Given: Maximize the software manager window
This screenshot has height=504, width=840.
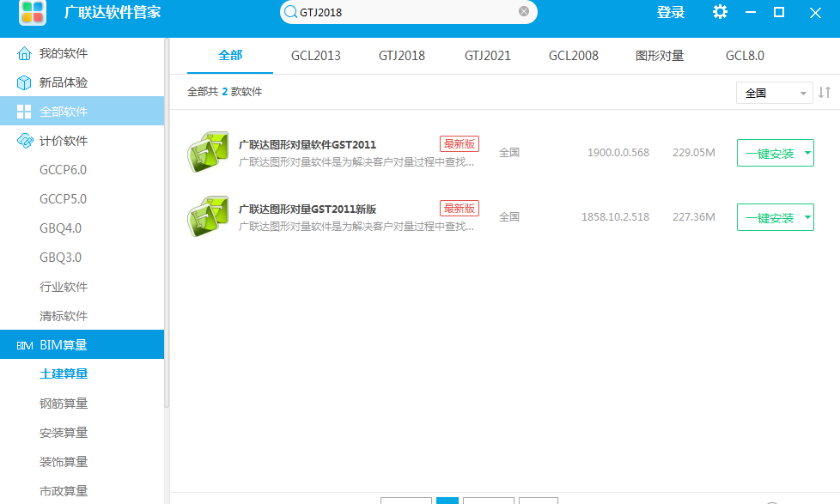Looking at the screenshot, I should click(x=780, y=12).
